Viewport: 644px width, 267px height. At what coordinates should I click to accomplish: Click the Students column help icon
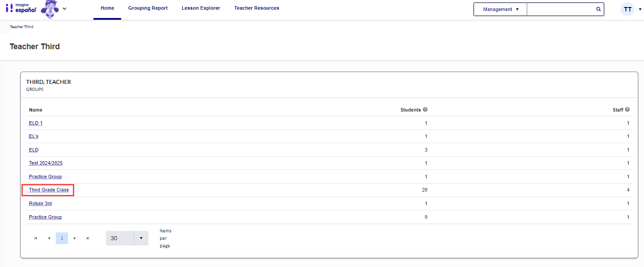point(425,110)
